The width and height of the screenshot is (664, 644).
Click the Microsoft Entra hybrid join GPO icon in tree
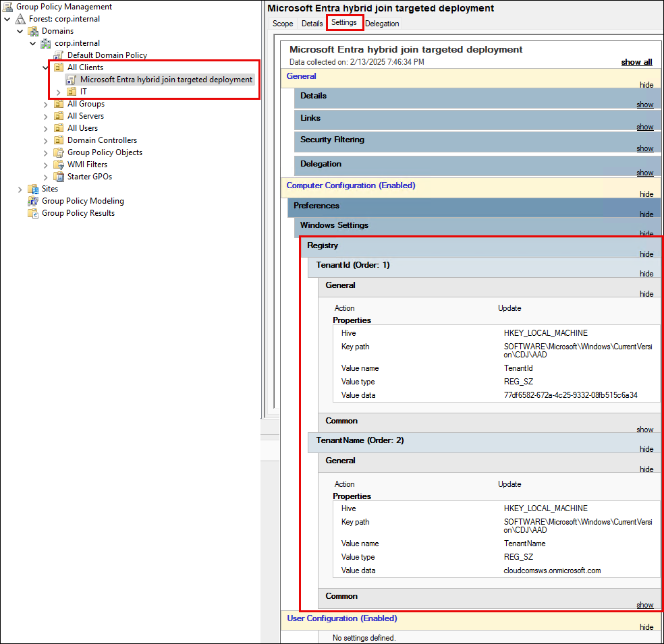click(x=71, y=80)
